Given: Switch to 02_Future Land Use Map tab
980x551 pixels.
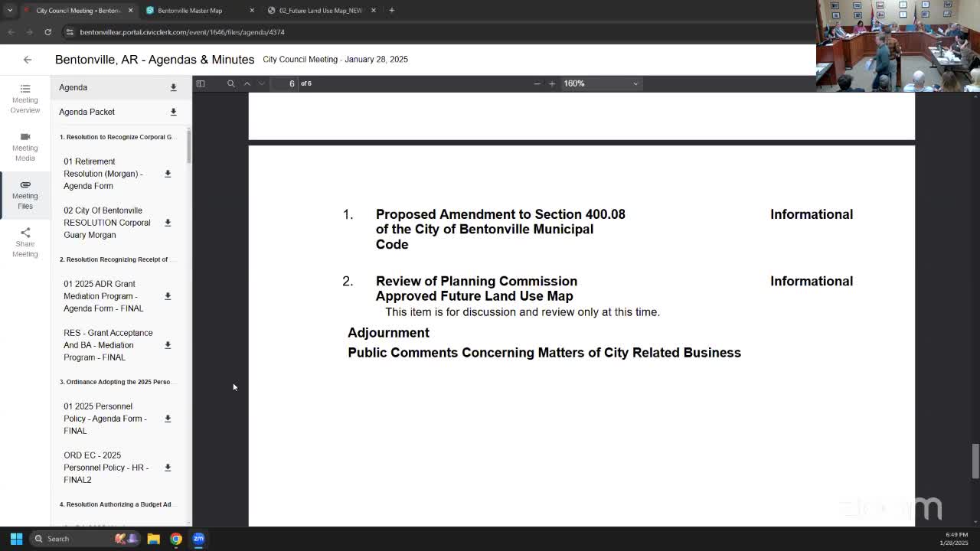Looking at the screenshot, I should click(320, 11).
